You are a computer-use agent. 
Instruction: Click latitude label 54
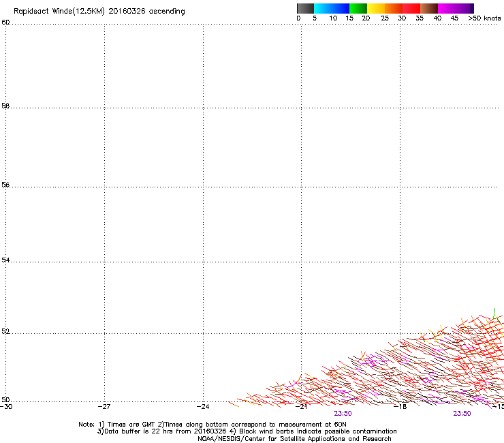(x=5, y=260)
